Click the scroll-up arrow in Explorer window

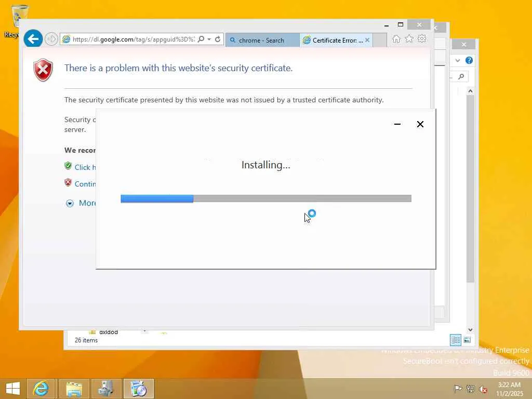(470, 91)
